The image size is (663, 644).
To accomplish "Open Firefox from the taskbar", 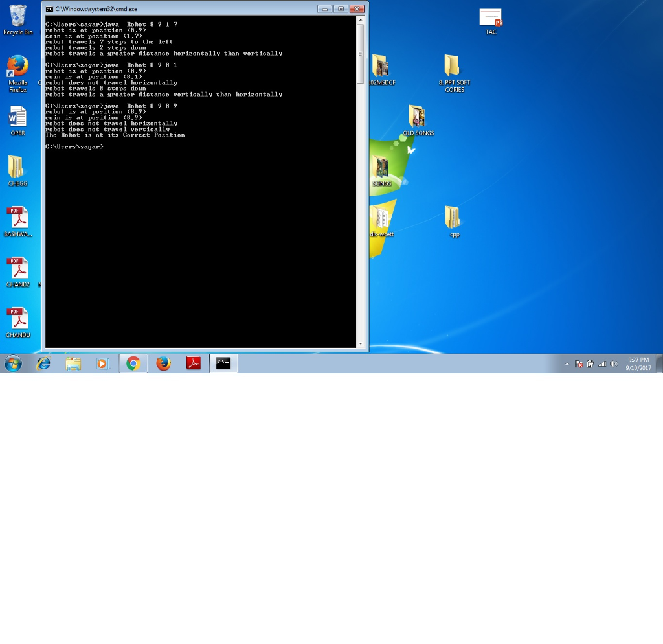I will click(163, 363).
